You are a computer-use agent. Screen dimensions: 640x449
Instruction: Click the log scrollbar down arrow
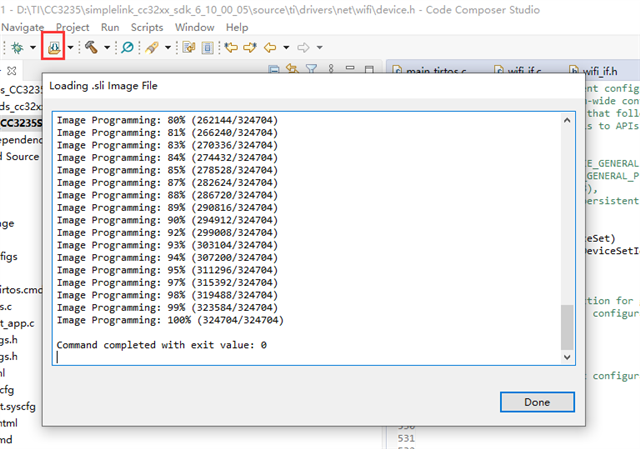567,357
